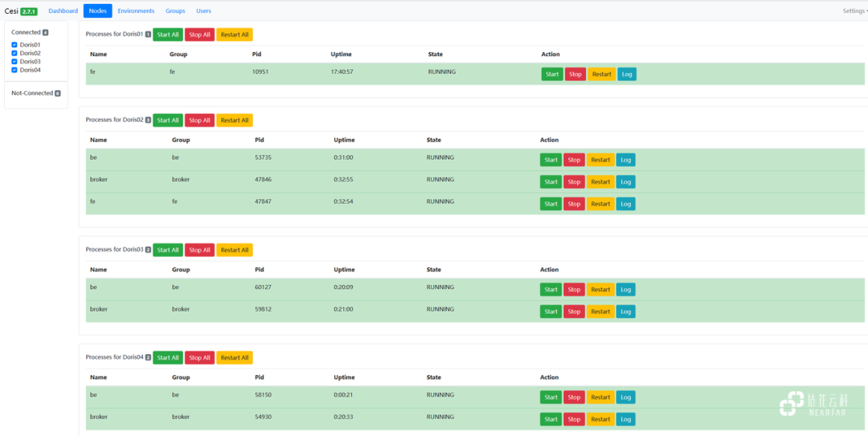This screenshot has width=868, height=436.
Task: Start all processes on Doris04
Action: click(168, 357)
